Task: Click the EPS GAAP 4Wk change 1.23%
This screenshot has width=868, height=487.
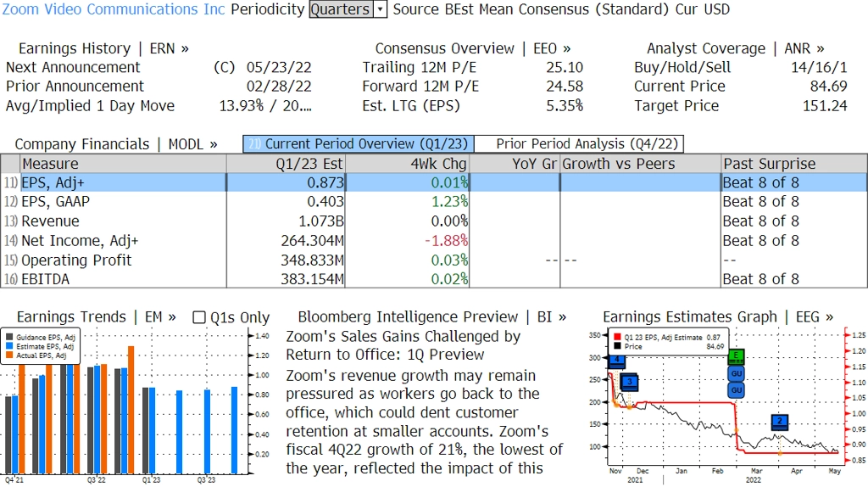Action: [x=449, y=202]
